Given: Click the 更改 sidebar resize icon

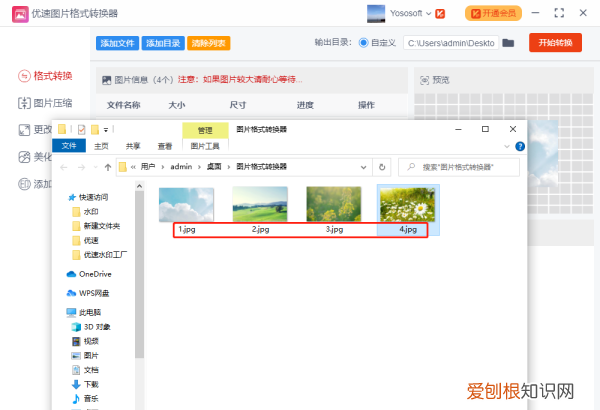Looking at the screenshot, I should [x=24, y=130].
